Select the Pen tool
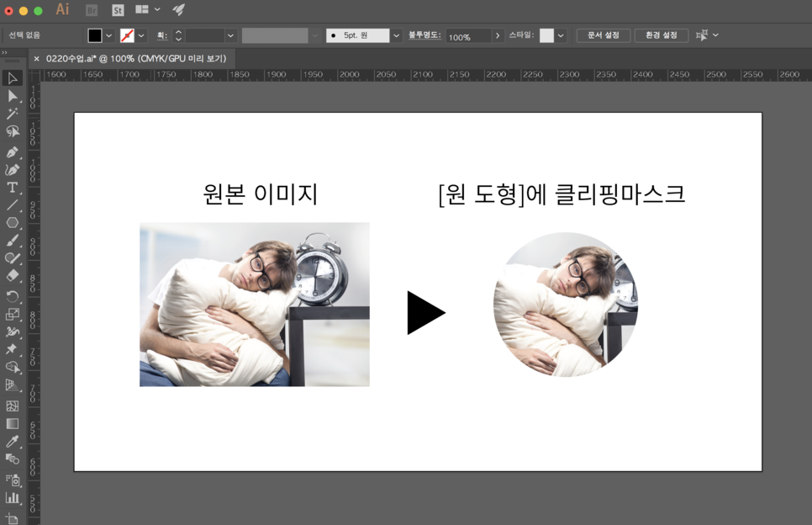This screenshot has width=812, height=525. (13, 152)
